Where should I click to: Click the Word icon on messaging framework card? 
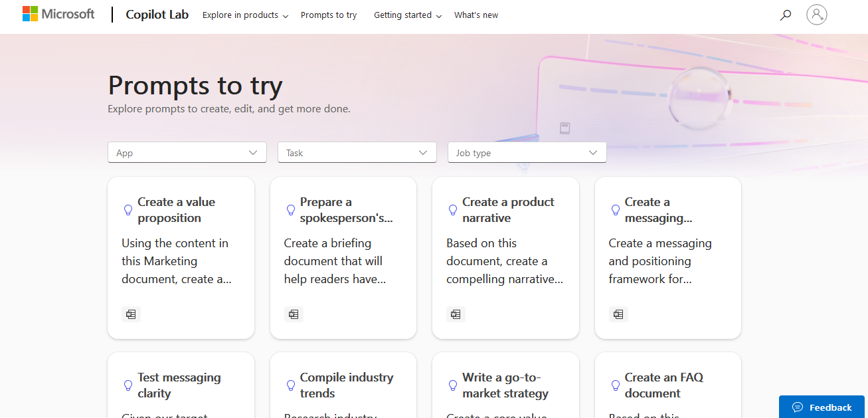tap(618, 314)
